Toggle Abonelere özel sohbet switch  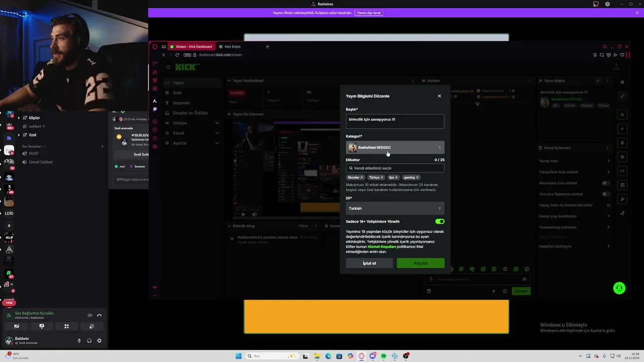(606, 183)
